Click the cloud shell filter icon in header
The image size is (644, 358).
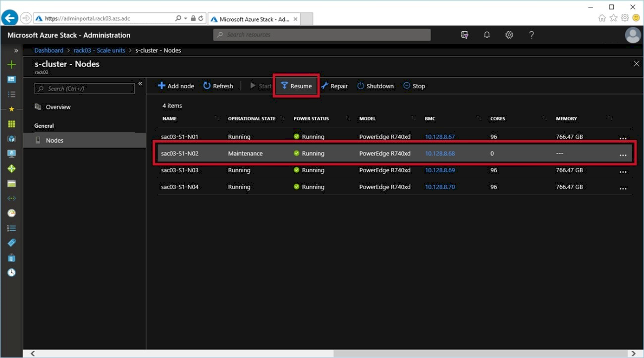465,35
